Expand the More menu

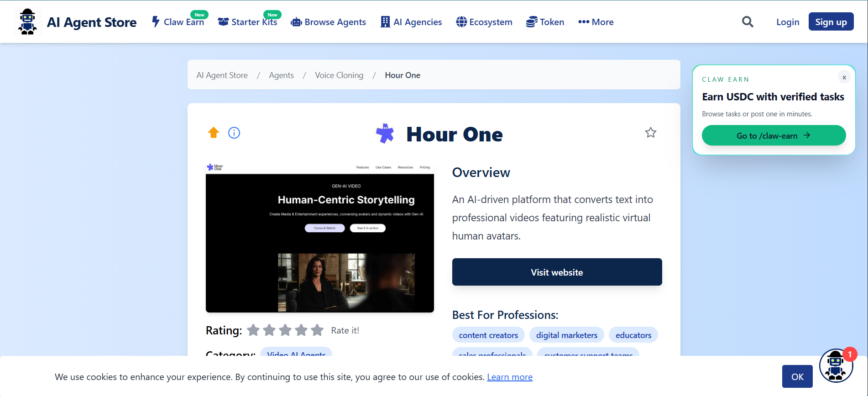coord(596,22)
